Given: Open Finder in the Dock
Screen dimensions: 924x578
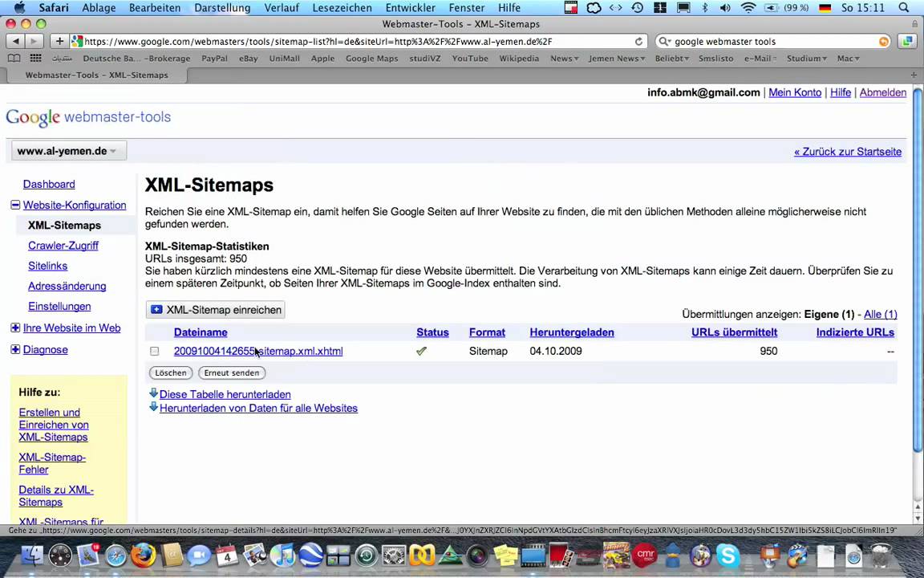Looking at the screenshot, I should (x=32, y=556).
